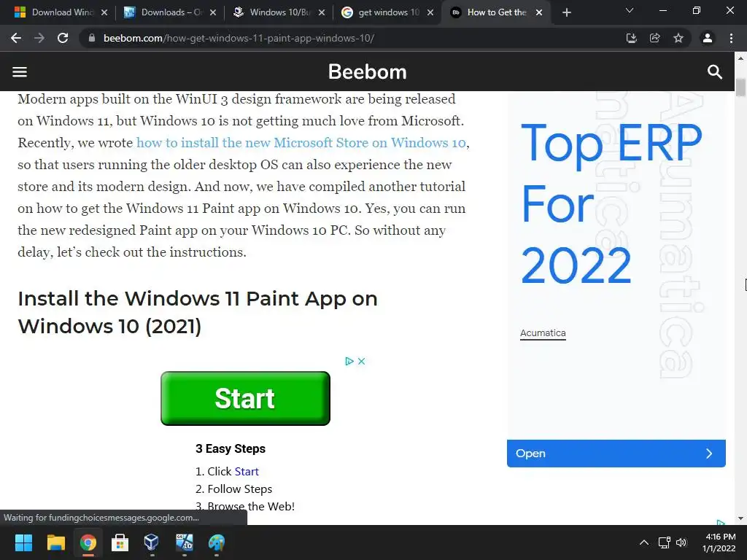Screen dimensions: 747x560
Task: Close the Windows 10/Bu tab
Action: (x=322, y=12)
